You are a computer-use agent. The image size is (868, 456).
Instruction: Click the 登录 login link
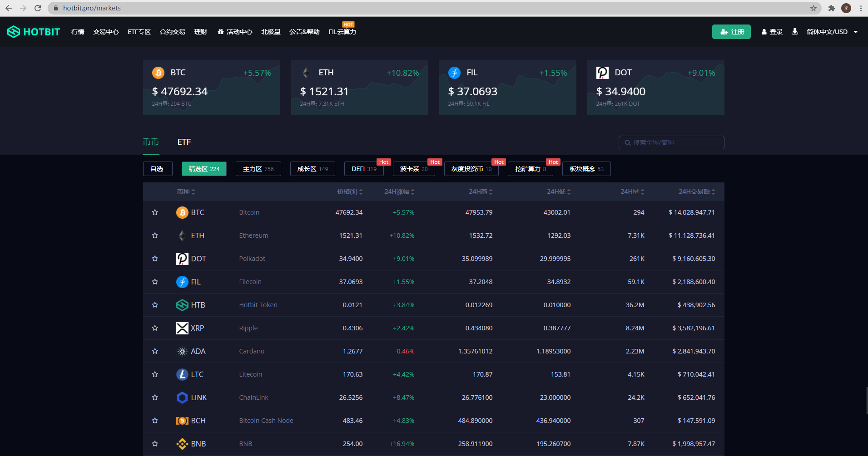click(x=772, y=32)
